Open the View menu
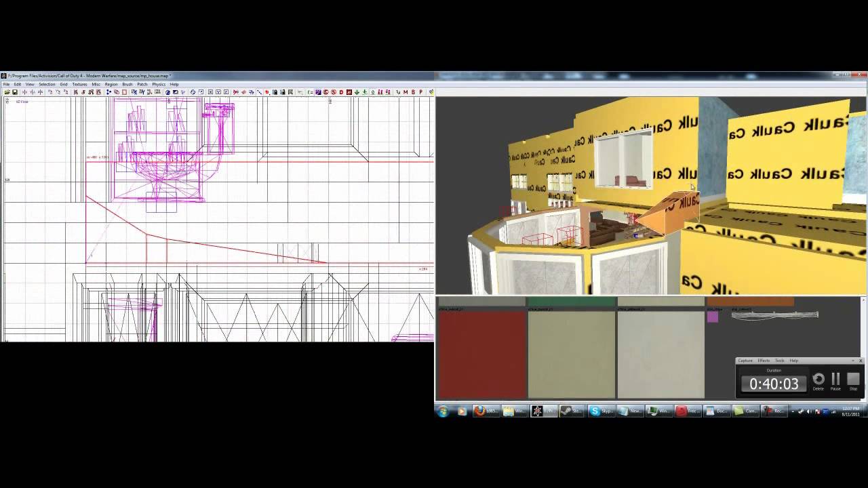 pos(30,84)
